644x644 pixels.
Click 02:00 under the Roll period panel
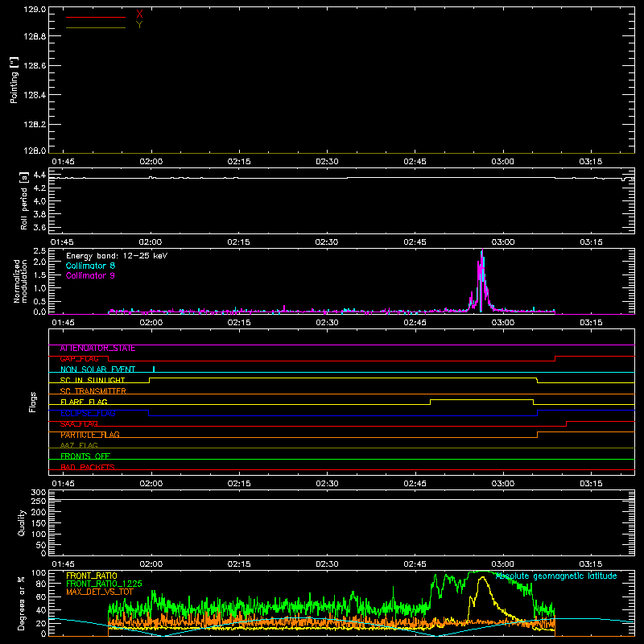coord(151,242)
